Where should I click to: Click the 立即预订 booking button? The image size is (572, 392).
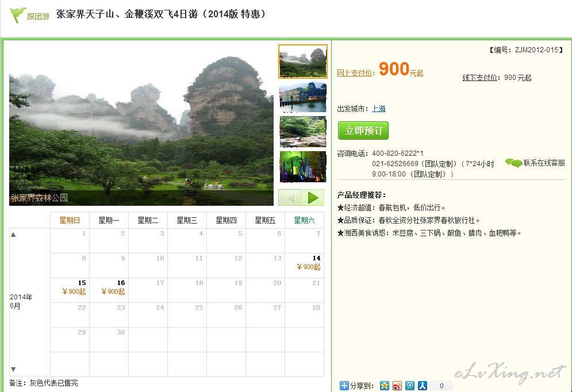coord(363,130)
